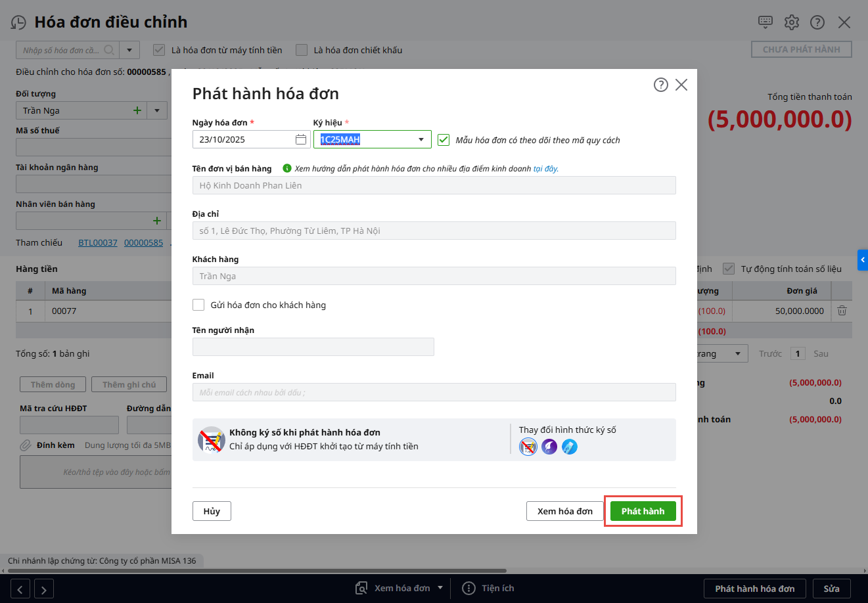Open Tiện ích menu in bottom bar
Screen dimensions: 868x603
click(488, 588)
